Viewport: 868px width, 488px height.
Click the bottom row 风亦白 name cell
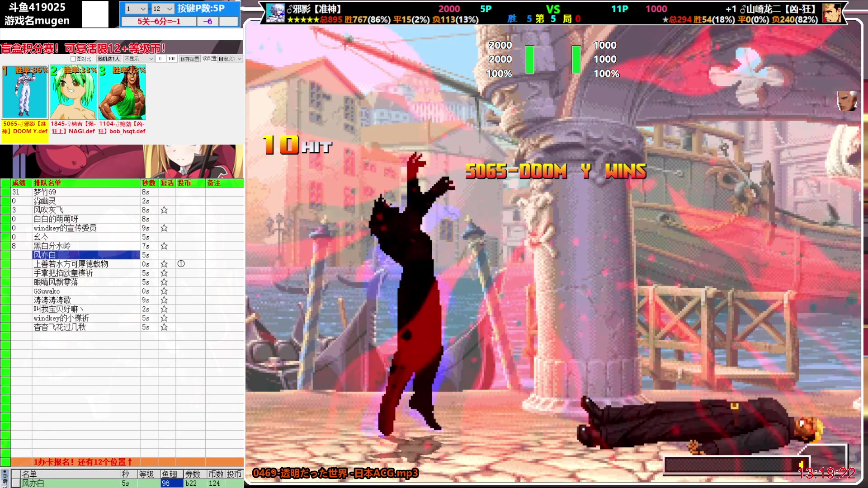[x=70, y=483]
